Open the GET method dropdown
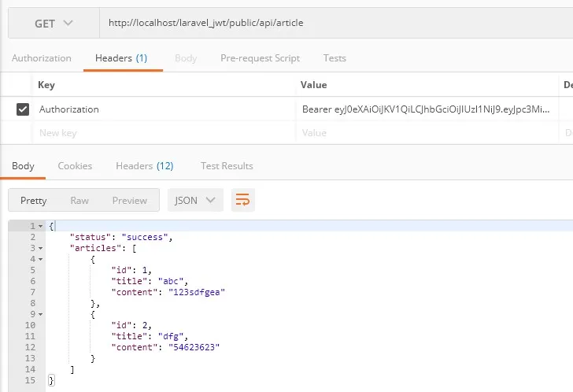This screenshot has width=573, height=392. click(54, 23)
